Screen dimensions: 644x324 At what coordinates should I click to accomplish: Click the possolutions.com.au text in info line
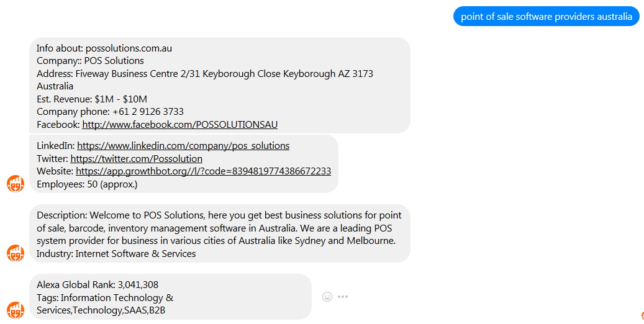(129, 48)
